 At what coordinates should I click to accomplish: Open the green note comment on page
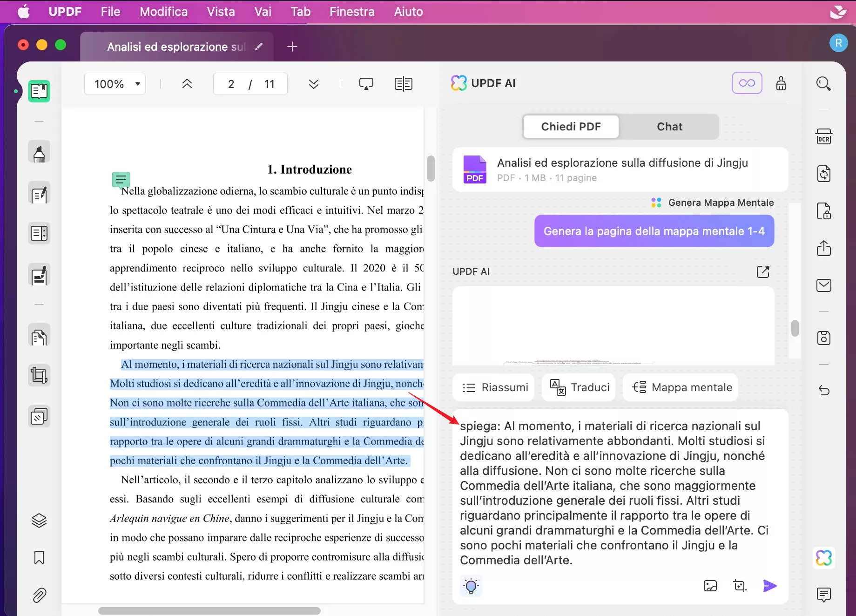(121, 179)
